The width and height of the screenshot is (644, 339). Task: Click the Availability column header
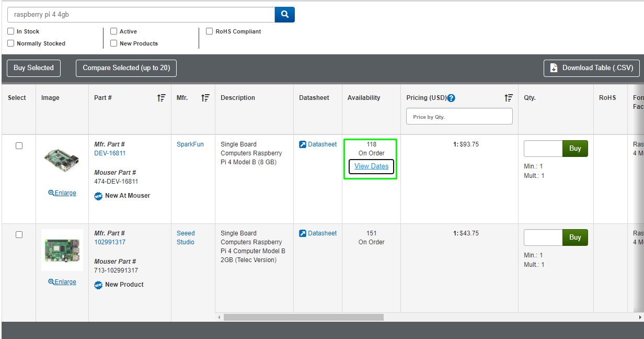click(364, 98)
